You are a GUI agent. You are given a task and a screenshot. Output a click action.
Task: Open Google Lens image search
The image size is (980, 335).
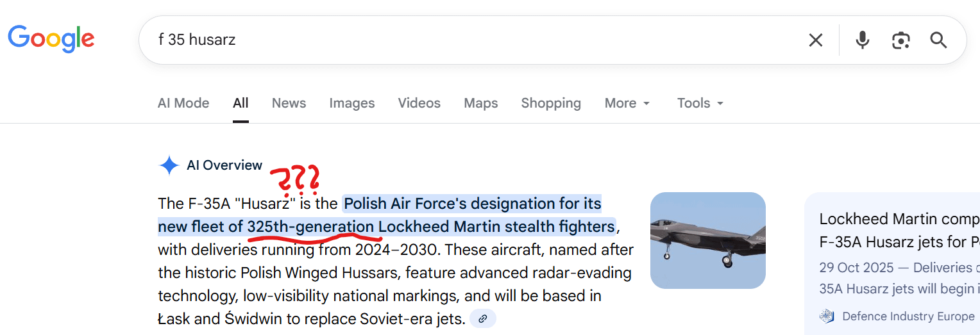click(x=901, y=40)
